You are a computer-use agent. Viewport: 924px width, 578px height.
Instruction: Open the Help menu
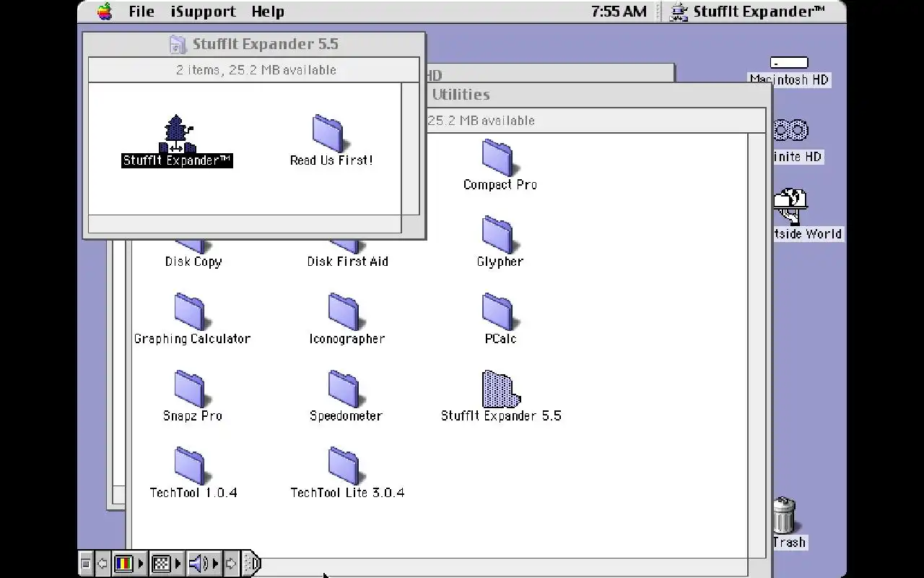click(x=268, y=12)
